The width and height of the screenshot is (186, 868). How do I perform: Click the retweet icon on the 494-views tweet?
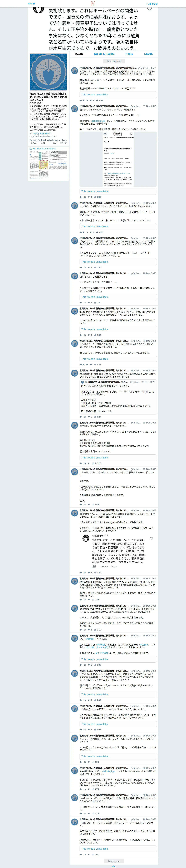coord(87,100)
